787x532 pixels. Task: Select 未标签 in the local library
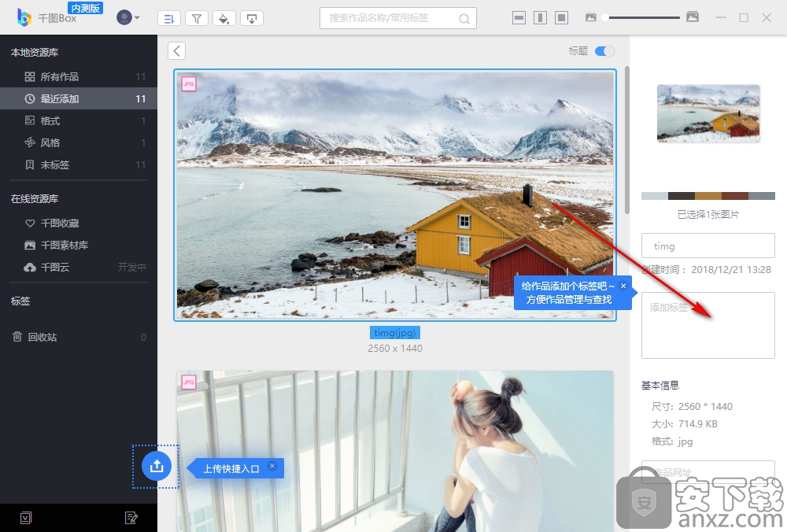[x=55, y=164]
